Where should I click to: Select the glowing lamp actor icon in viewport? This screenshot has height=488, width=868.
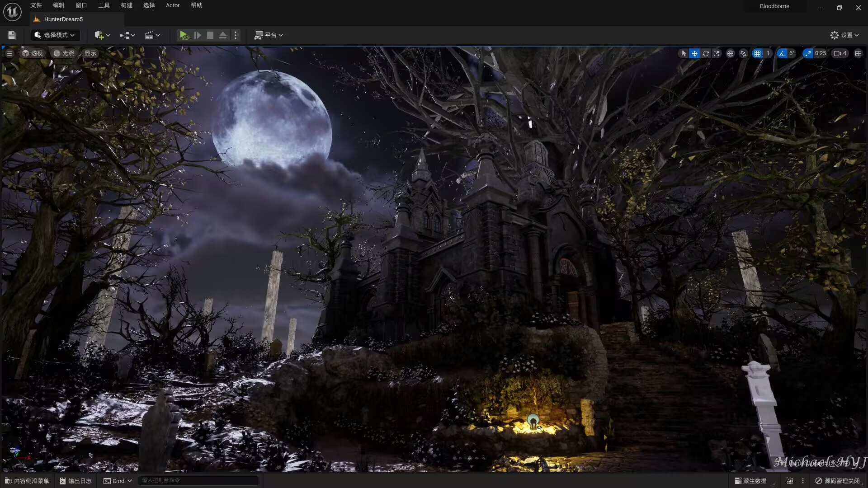coord(533,421)
